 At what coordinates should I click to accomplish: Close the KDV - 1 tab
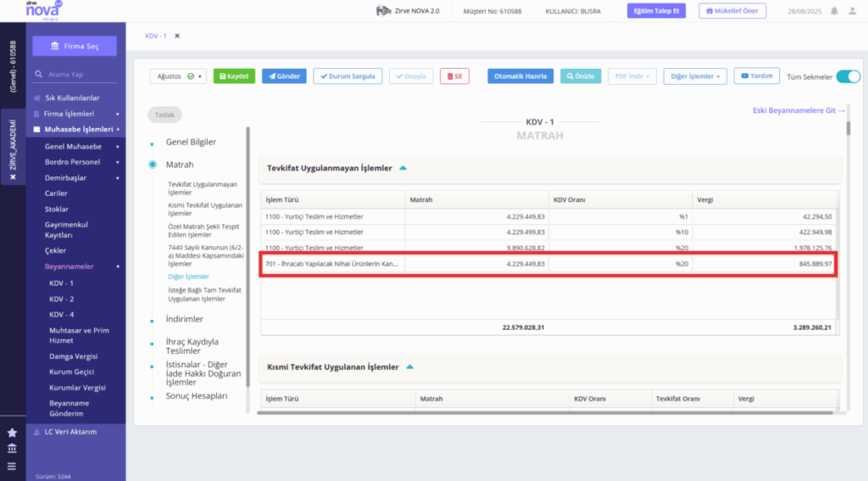click(x=177, y=36)
